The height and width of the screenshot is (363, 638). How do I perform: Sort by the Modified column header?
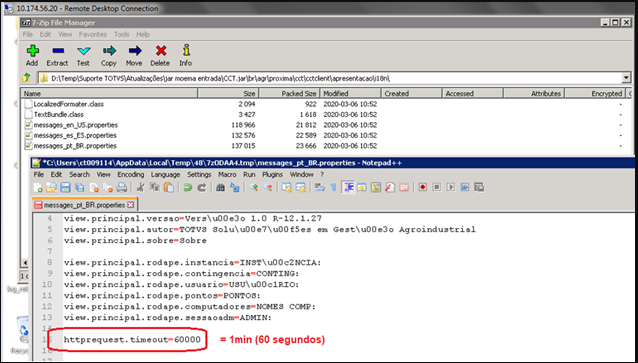(x=350, y=94)
